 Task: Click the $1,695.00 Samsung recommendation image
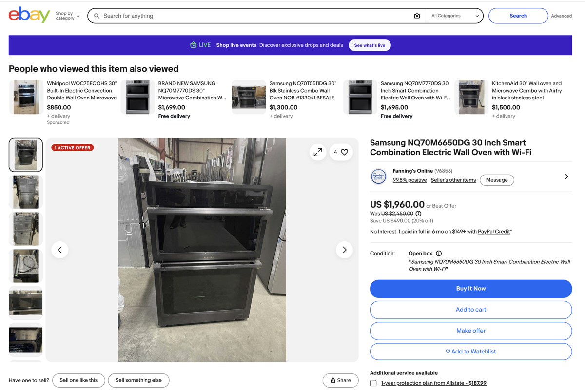[360, 97]
